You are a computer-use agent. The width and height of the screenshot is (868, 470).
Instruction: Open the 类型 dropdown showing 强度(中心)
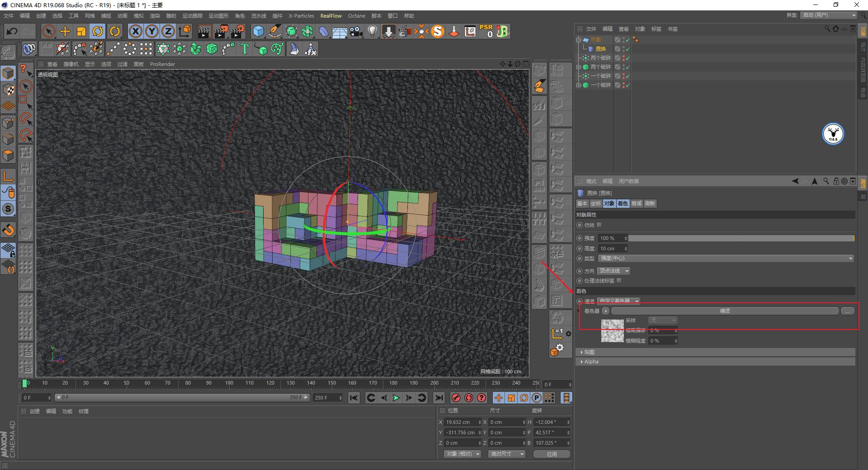[x=723, y=258]
